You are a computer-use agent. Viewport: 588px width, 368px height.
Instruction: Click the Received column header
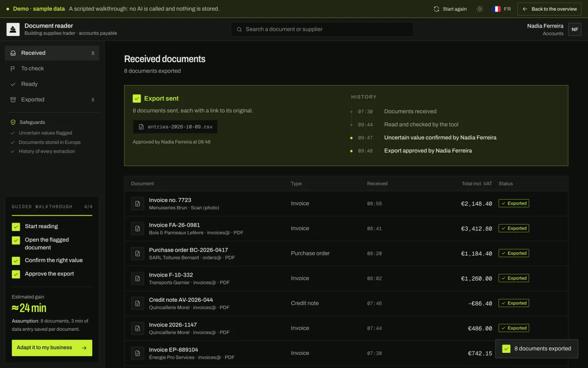point(377,184)
